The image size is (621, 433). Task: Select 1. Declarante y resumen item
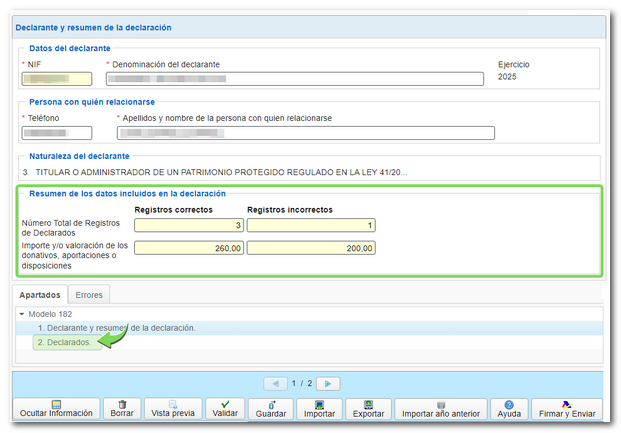click(116, 328)
